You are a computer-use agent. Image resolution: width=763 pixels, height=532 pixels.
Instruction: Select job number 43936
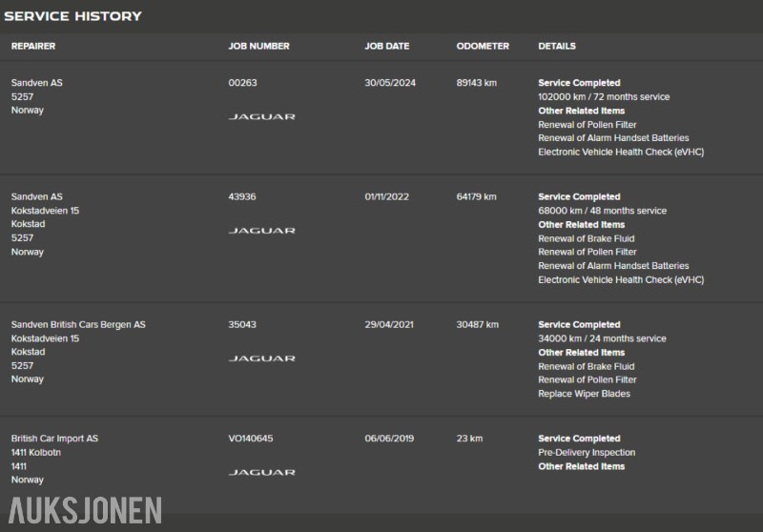pos(242,197)
